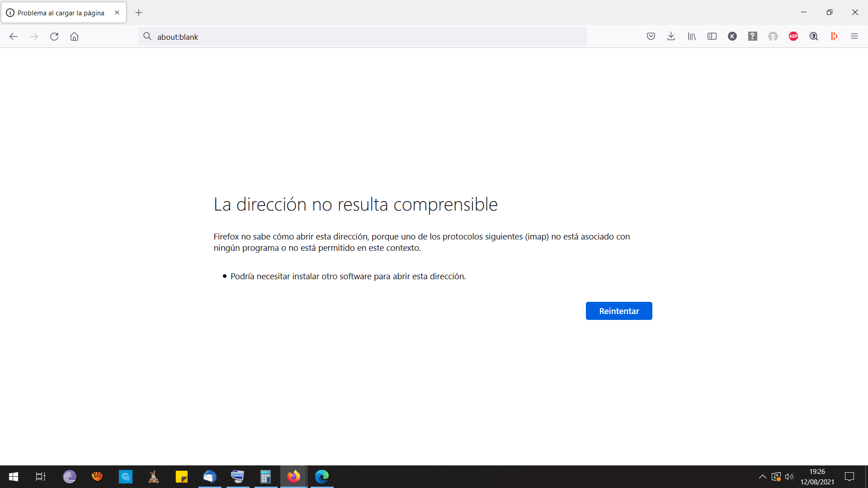Screen dimensions: 868x488
Task: Open the network status tray icon
Action: (776, 477)
